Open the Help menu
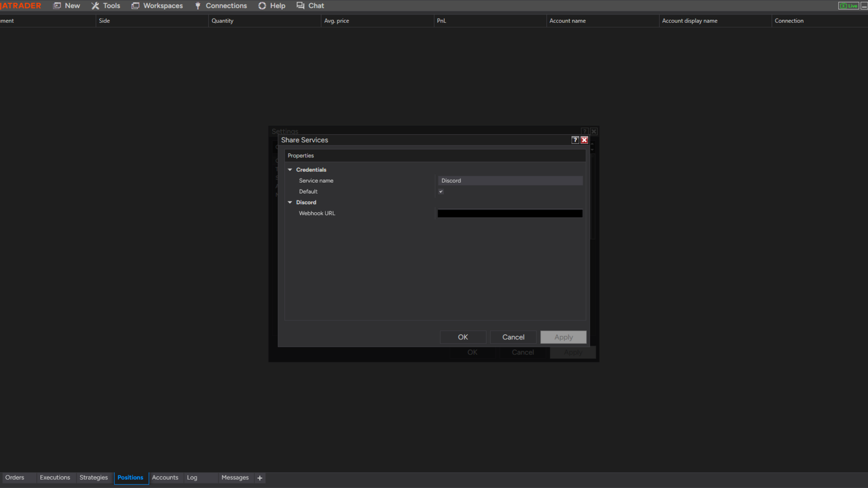This screenshot has height=488, width=868. tap(272, 5)
